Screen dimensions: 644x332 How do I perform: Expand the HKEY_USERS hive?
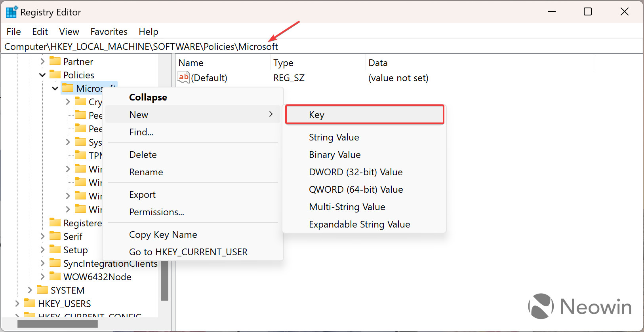tap(17, 304)
